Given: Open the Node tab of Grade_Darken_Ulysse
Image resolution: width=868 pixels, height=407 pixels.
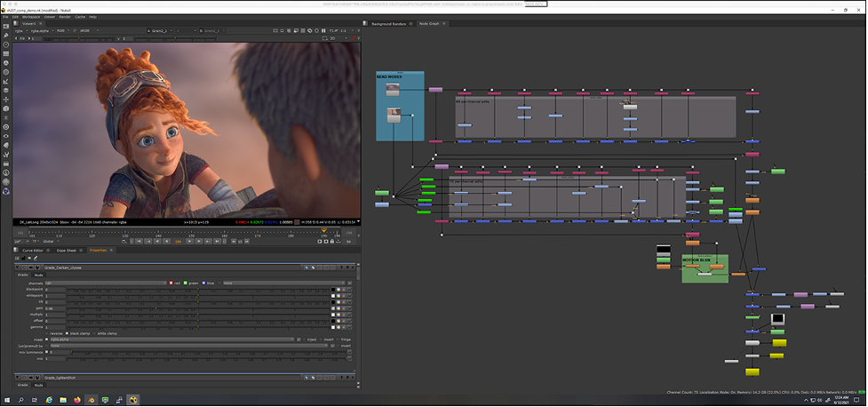Looking at the screenshot, I should pos(39,275).
